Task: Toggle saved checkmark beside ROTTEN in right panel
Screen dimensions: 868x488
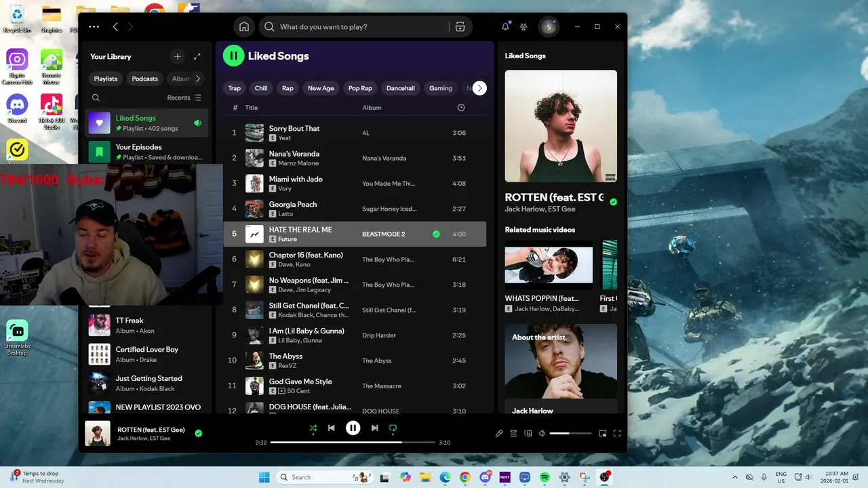Action: (x=613, y=202)
